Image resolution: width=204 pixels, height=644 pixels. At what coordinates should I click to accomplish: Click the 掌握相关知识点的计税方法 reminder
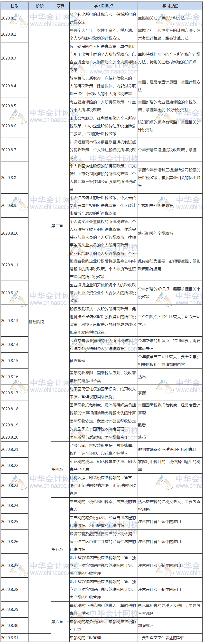pyautogui.click(x=170, y=18)
